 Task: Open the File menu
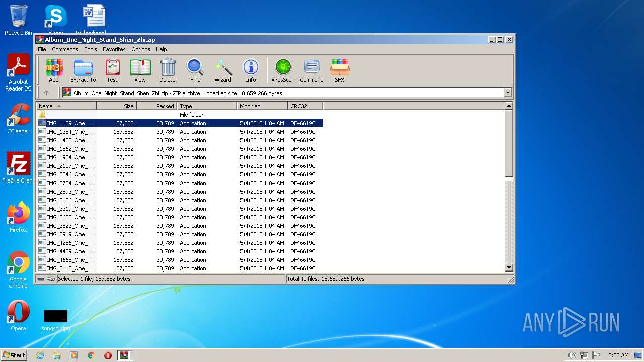(42, 49)
